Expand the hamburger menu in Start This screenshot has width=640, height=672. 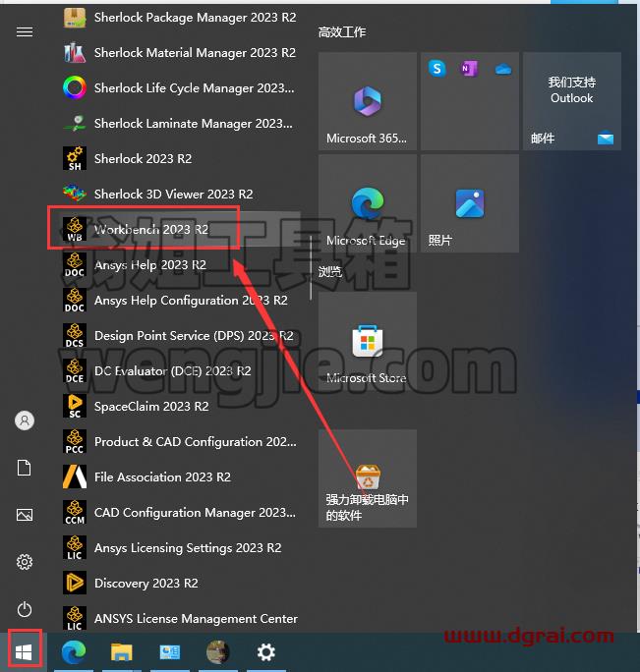tap(25, 32)
